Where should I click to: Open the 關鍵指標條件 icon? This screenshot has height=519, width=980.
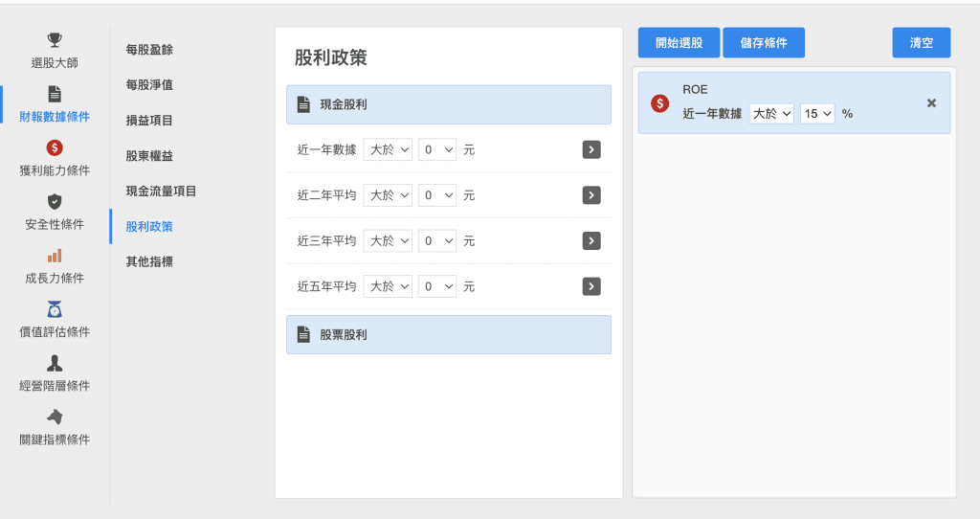[x=55, y=417]
